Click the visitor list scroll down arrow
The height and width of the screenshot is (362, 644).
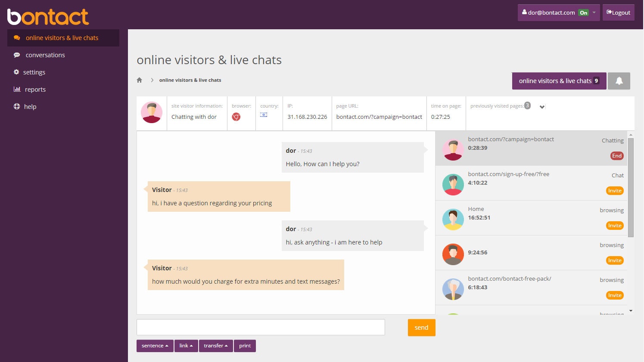631,311
